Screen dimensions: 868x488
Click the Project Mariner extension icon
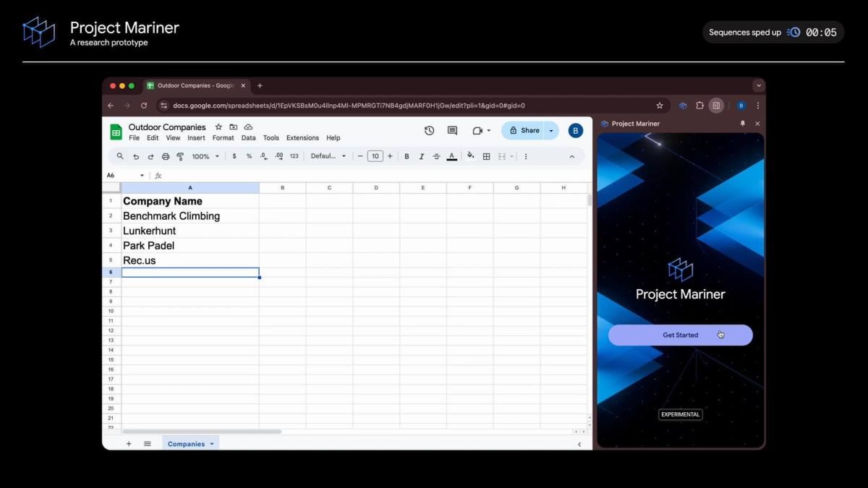point(682,106)
